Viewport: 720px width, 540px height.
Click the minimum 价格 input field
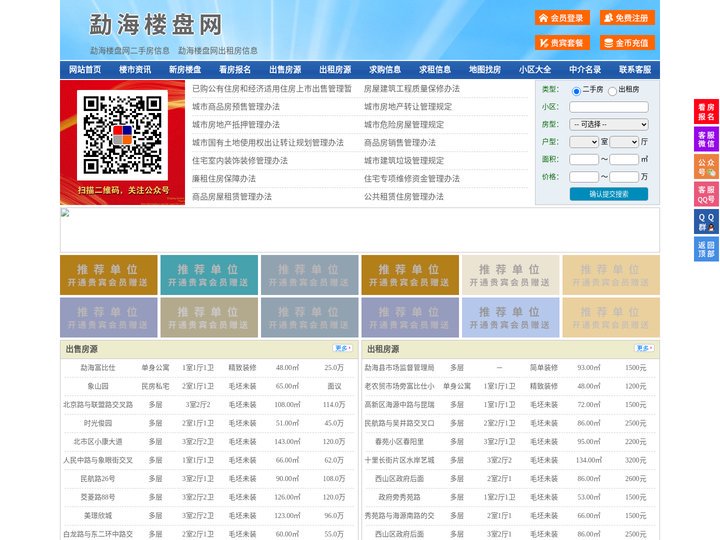pos(584,177)
